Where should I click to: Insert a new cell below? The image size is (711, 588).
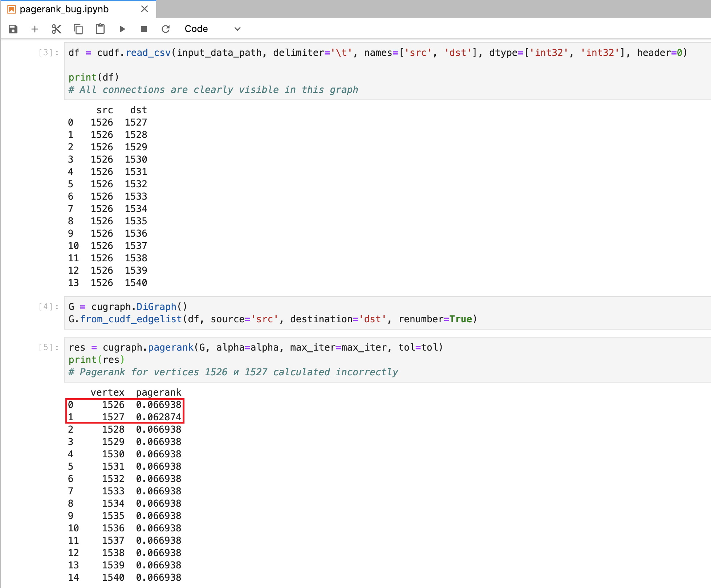(x=35, y=29)
